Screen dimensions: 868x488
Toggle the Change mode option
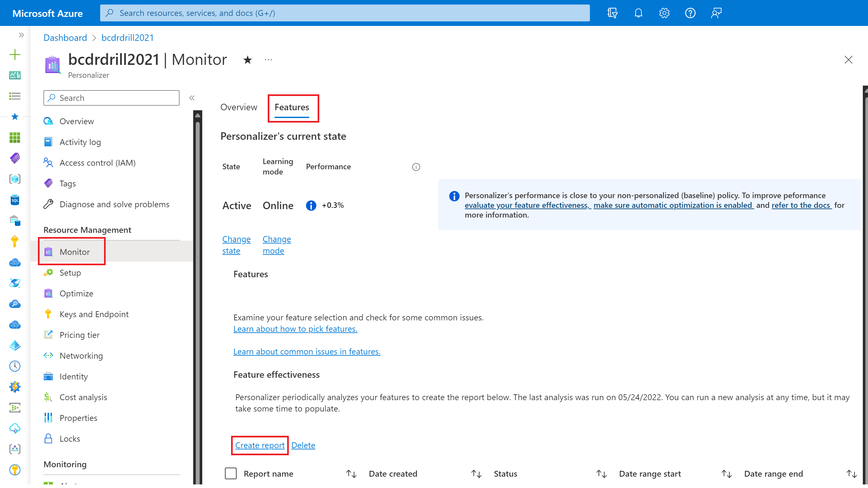276,244
